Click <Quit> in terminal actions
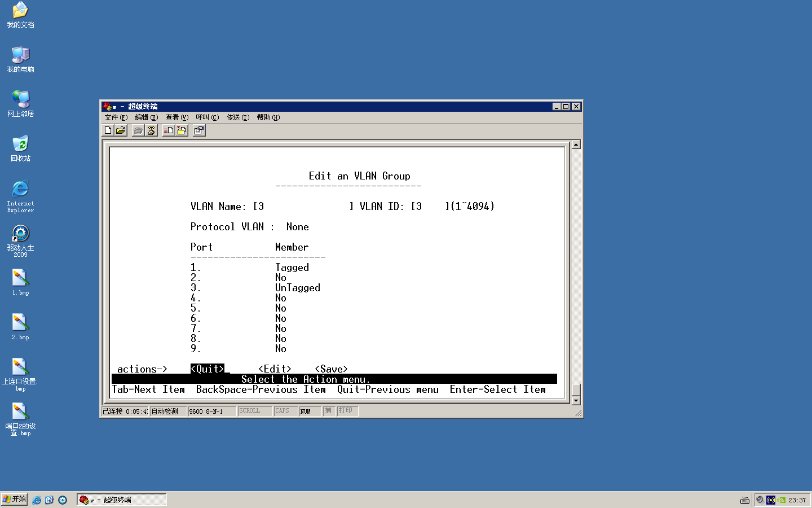This screenshot has width=812, height=508. (207, 369)
